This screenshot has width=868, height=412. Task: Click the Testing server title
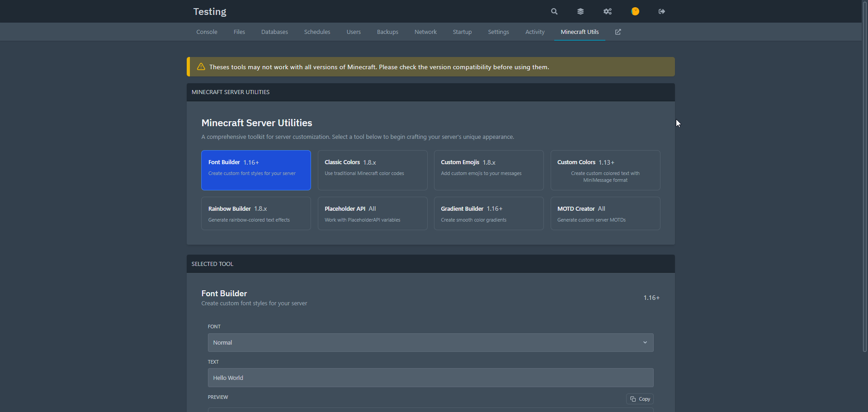(210, 11)
